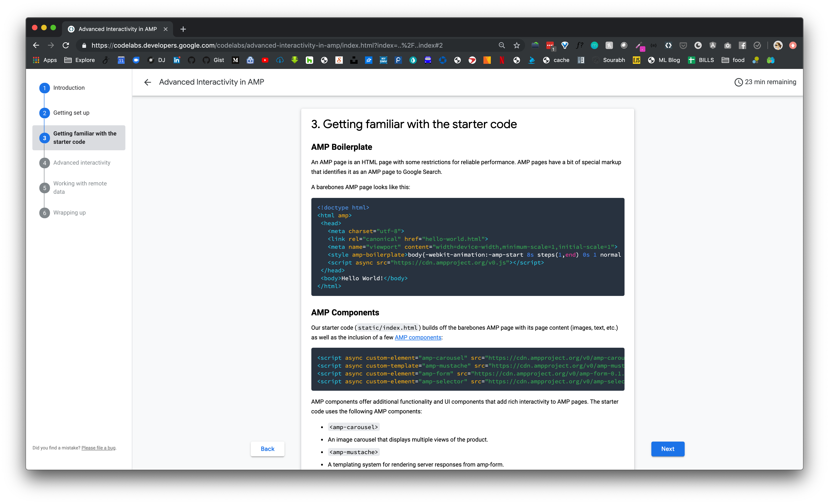This screenshot has height=504, width=829.
Task: Open the LinkedIn bookmark icon
Action: 177,60
